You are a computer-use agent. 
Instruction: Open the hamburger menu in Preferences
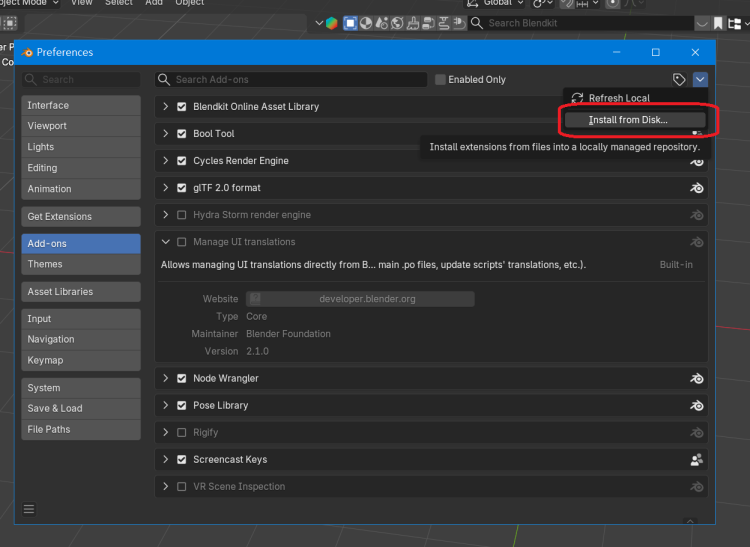click(x=29, y=509)
